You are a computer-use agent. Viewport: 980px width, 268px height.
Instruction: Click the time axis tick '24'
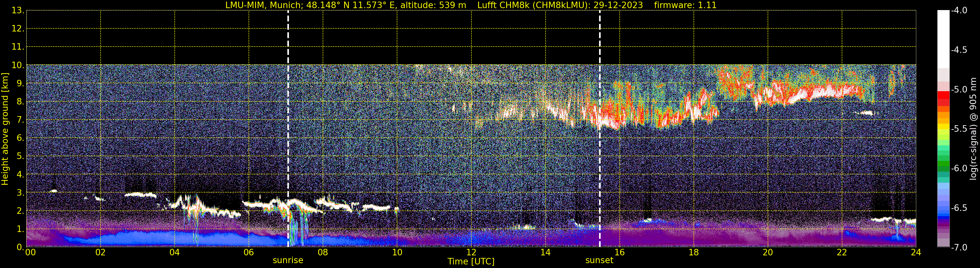pos(916,252)
